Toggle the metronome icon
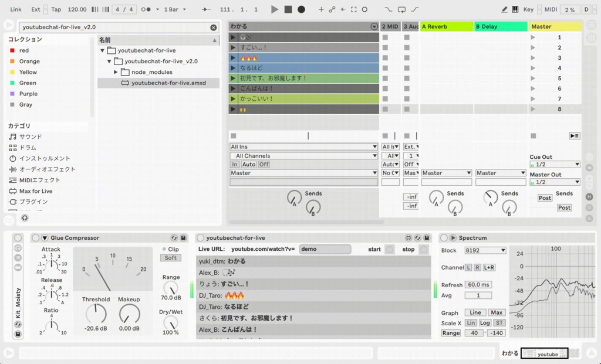Image resolution: width=601 pixels, height=364 pixels. [x=146, y=9]
